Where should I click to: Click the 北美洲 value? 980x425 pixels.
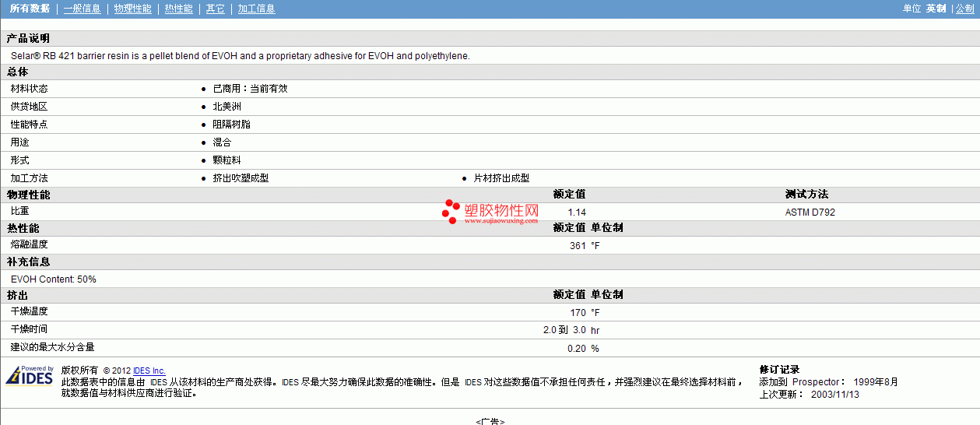click(x=227, y=107)
